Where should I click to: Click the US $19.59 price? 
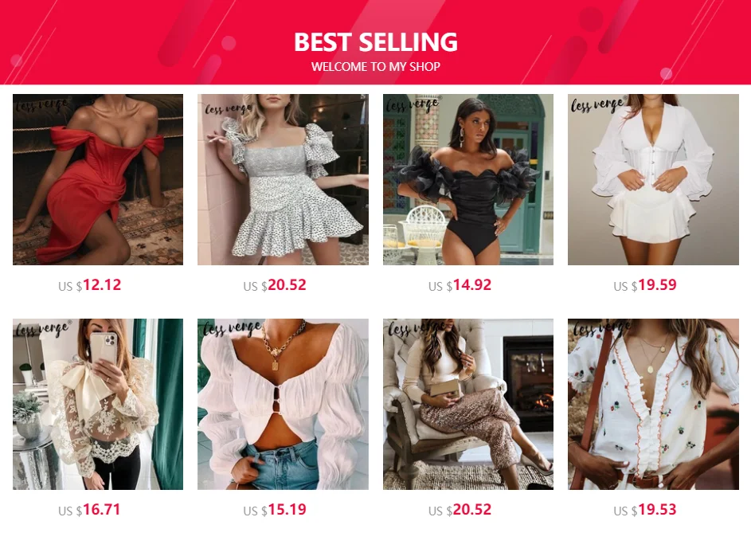click(x=644, y=285)
